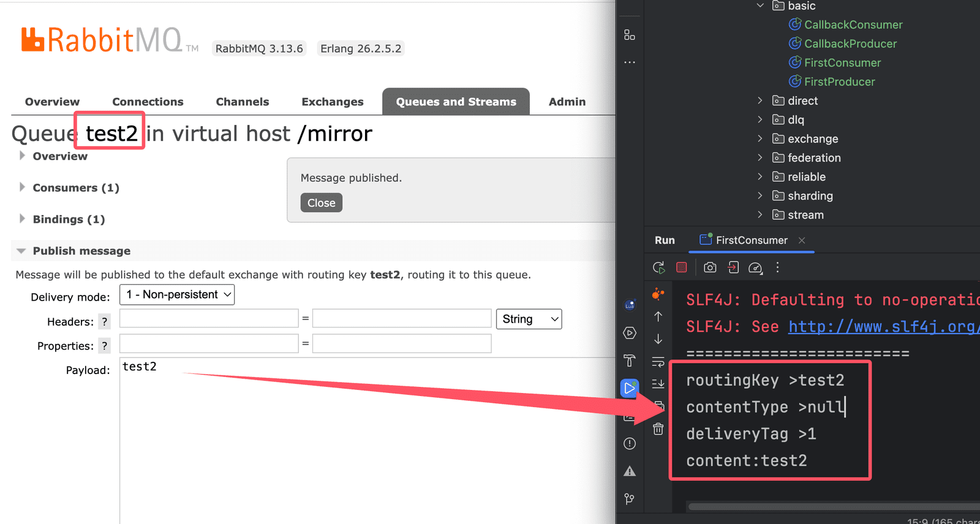980x524 pixels.
Task: Open FirstProducer class in project tree
Action: point(832,81)
